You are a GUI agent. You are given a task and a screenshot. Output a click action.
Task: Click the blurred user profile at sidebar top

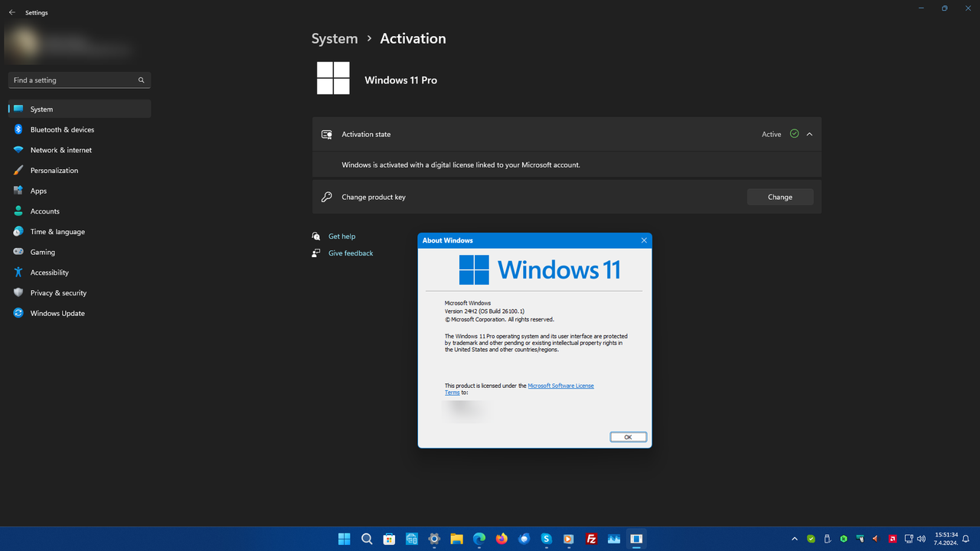click(x=69, y=44)
